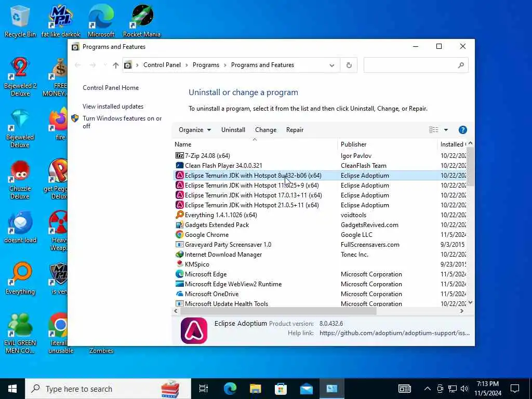Sort the list by Name column header
The image size is (532, 399).
pos(255,144)
